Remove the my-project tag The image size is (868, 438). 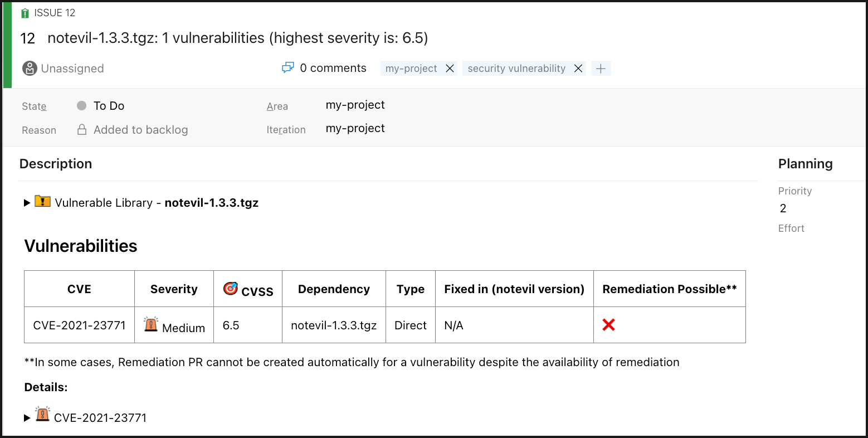450,69
